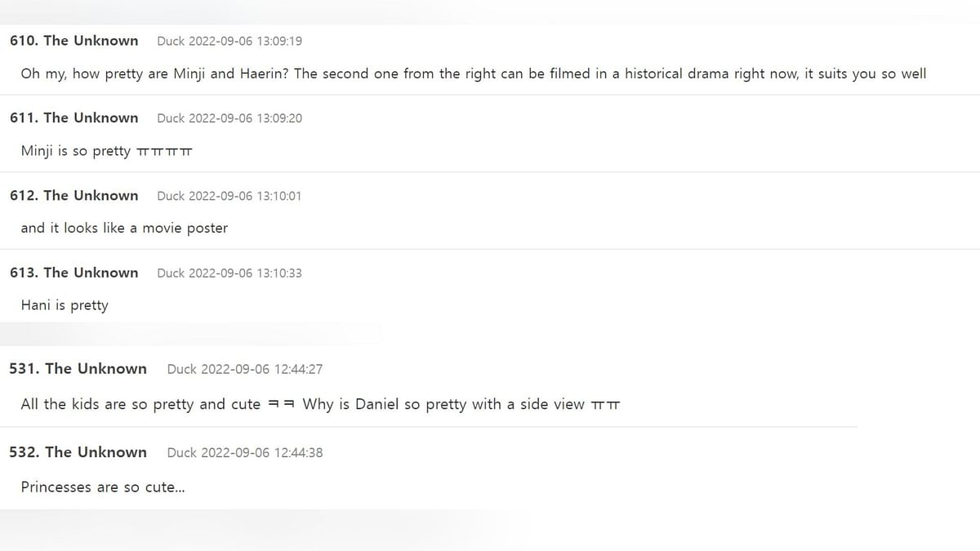The image size is (980, 551).
Task: Select the comment about Minji and Haerin
Action: [x=474, y=73]
